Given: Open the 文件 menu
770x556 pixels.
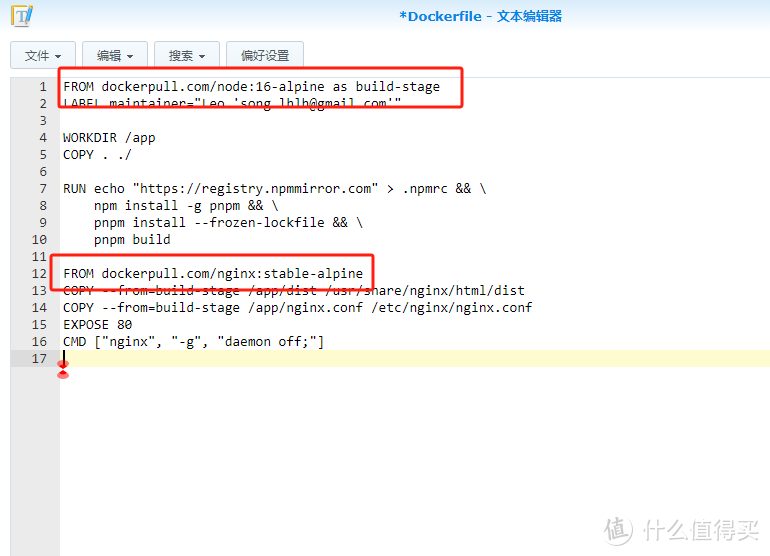Looking at the screenshot, I should (43, 56).
